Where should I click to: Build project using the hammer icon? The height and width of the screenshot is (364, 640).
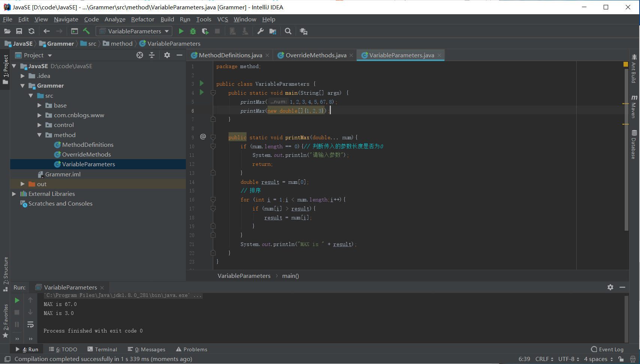tap(87, 31)
